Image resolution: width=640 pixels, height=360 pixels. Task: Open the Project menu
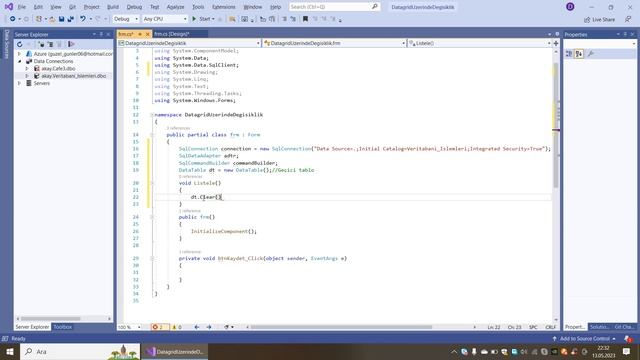(91, 7)
